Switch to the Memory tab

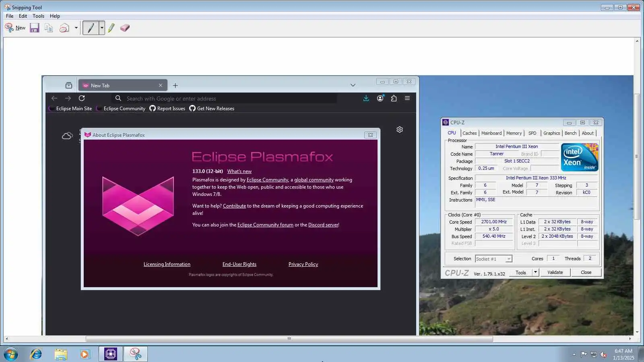(x=514, y=133)
